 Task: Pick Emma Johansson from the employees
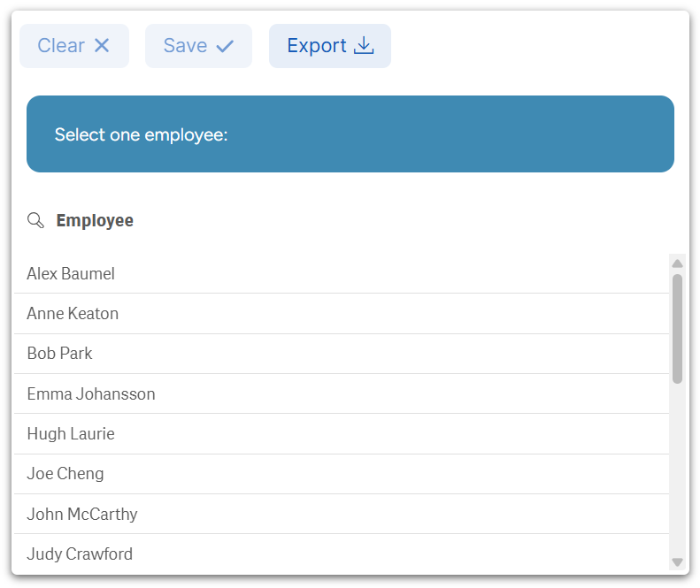tap(91, 394)
